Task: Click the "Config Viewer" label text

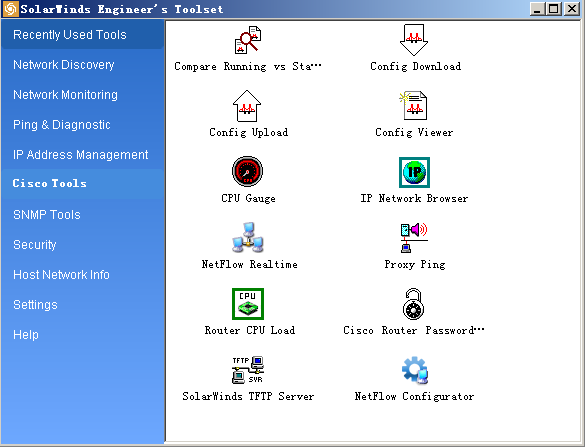Action: coord(414,132)
